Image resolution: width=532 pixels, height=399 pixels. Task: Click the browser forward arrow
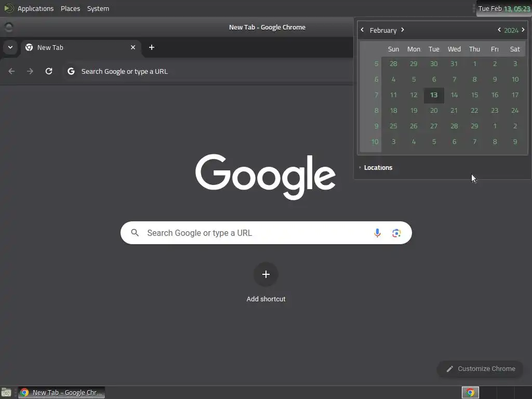pyautogui.click(x=30, y=71)
